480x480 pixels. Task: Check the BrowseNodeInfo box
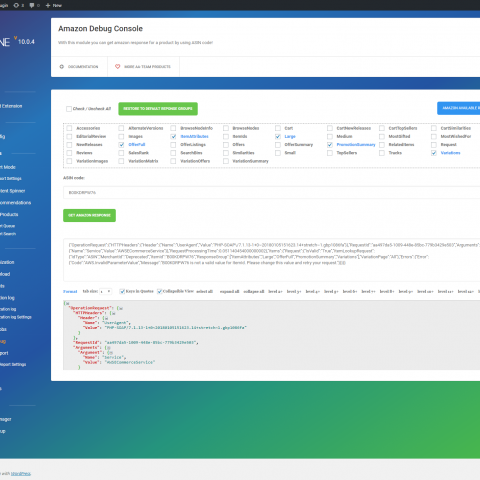[173, 128]
